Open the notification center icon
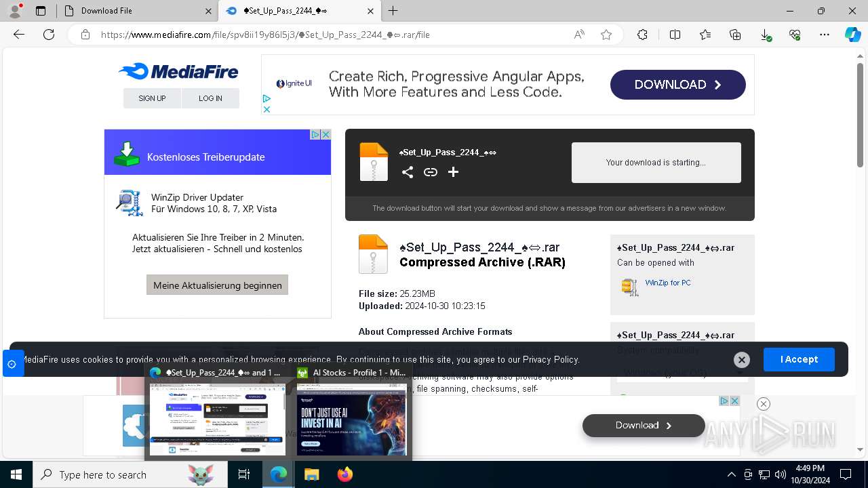This screenshot has height=488, width=868. [846, 474]
